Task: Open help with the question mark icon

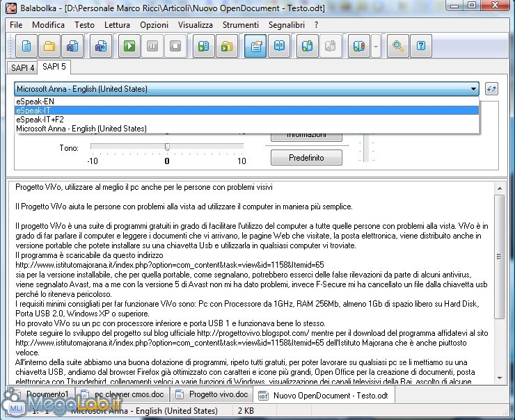Action: click(x=421, y=46)
